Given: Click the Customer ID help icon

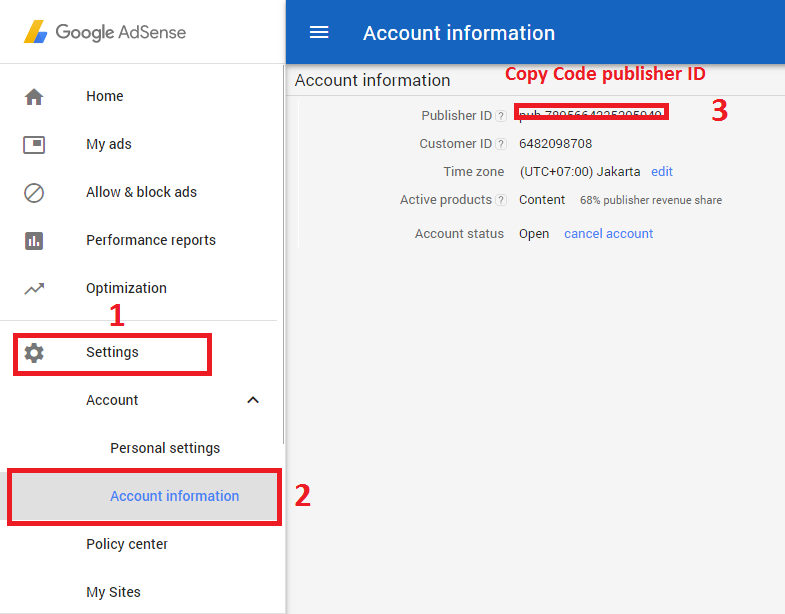Looking at the screenshot, I should coord(501,144).
